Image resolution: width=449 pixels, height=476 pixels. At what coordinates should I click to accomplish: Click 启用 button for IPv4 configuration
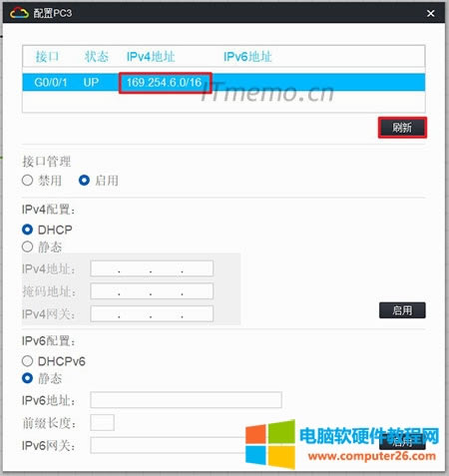pyautogui.click(x=402, y=310)
